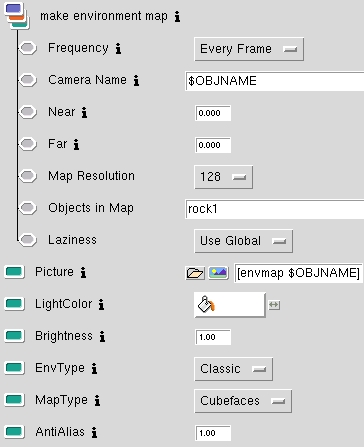Screen dimensions: 364x447
Task: Click the Brightness value field
Action: [213, 337]
